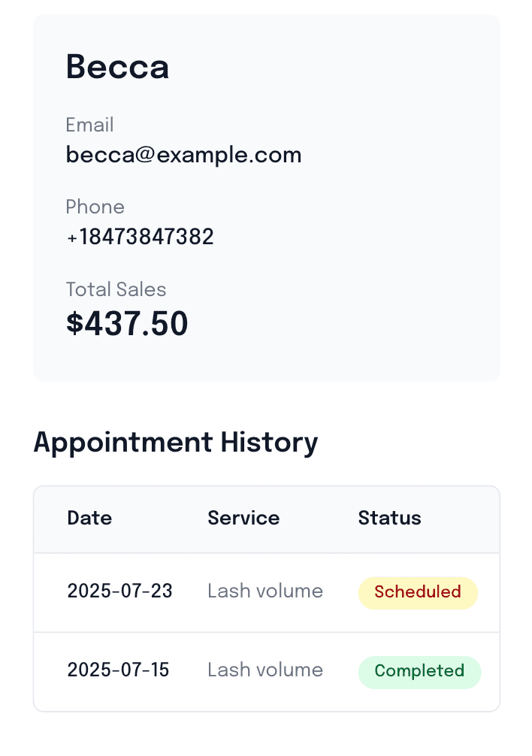
Task: Click the 2025-07-15 appointment date
Action: pyautogui.click(x=118, y=670)
